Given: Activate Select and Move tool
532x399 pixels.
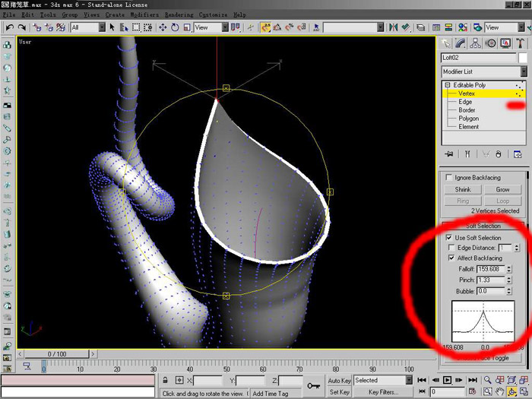Looking at the screenshot, I should point(163,27).
